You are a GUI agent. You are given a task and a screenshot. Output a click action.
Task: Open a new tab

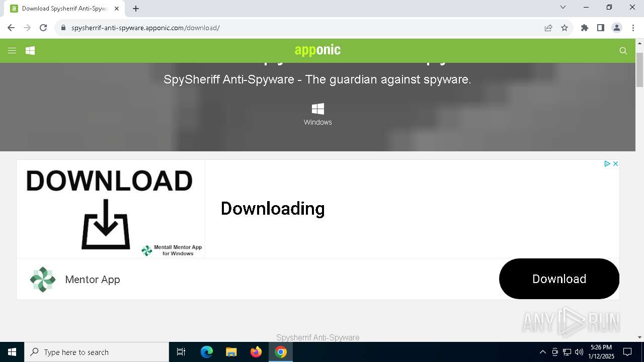[x=136, y=9]
